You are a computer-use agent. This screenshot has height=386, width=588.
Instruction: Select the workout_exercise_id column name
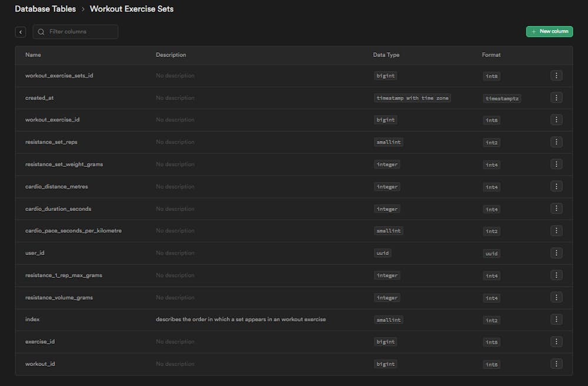point(52,120)
